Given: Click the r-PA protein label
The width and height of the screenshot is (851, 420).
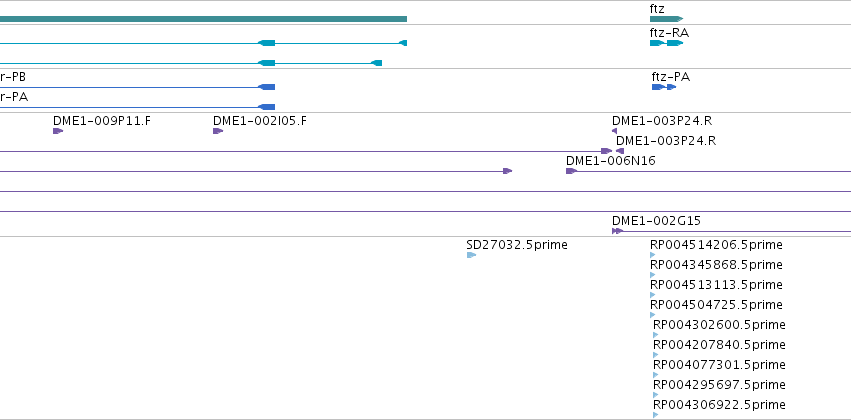Looking at the screenshot, I should pos(14,97).
